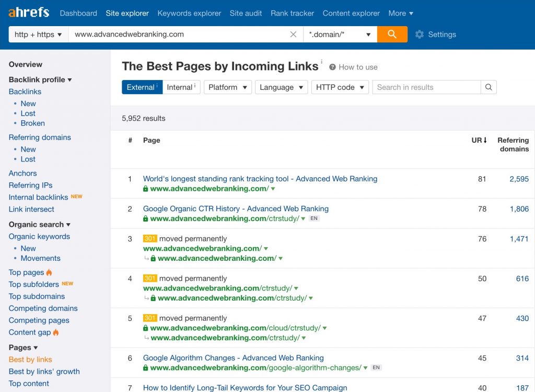Collapse the Backlink profile section
The height and width of the screenshot is (392, 535).
click(40, 79)
